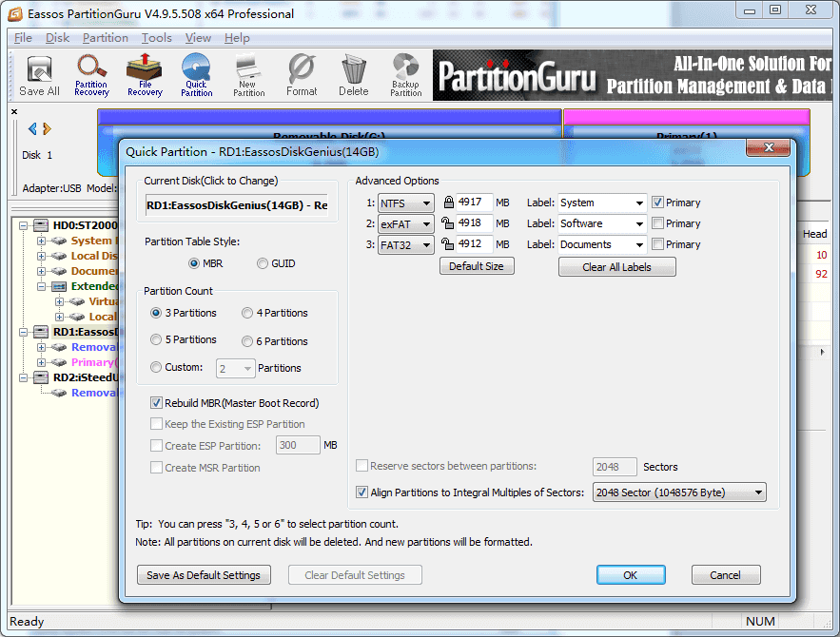Screen dimensions: 840x637
Task: Open System label dropdown
Action: (x=639, y=203)
